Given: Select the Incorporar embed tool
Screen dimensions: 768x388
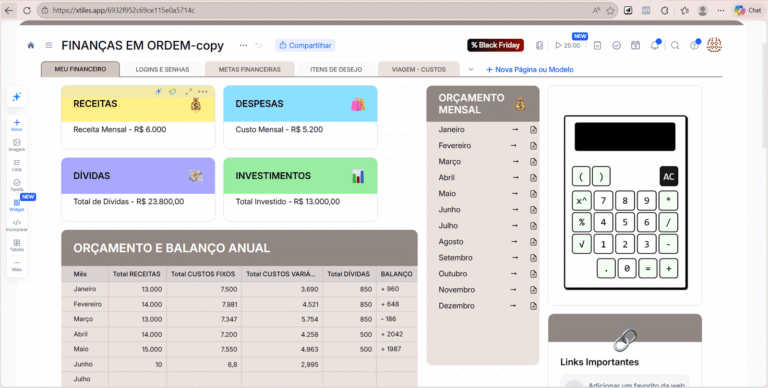Looking at the screenshot, I should [x=17, y=225].
